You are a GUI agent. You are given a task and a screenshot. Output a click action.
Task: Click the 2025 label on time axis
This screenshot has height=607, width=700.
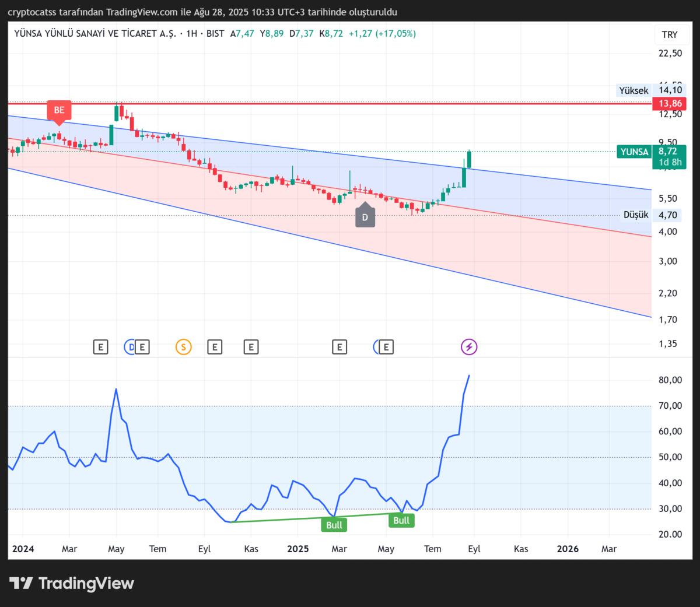tap(298, 549)
